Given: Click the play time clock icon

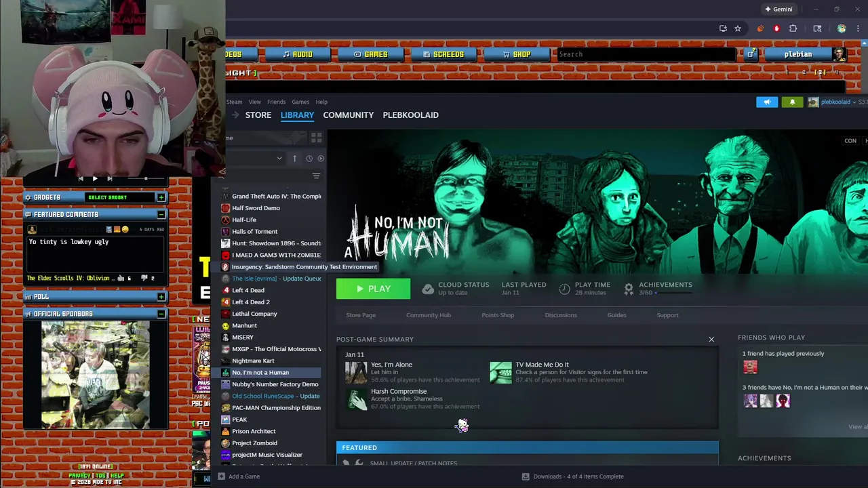Looking at the screenshot, I should pos(564,289).
